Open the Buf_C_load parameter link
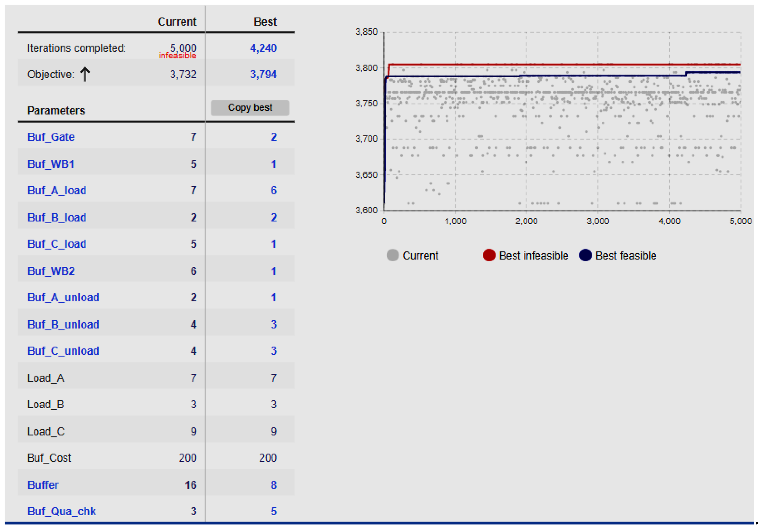The width and height of the screenshot is (763, 532). (x=57, y=244)
